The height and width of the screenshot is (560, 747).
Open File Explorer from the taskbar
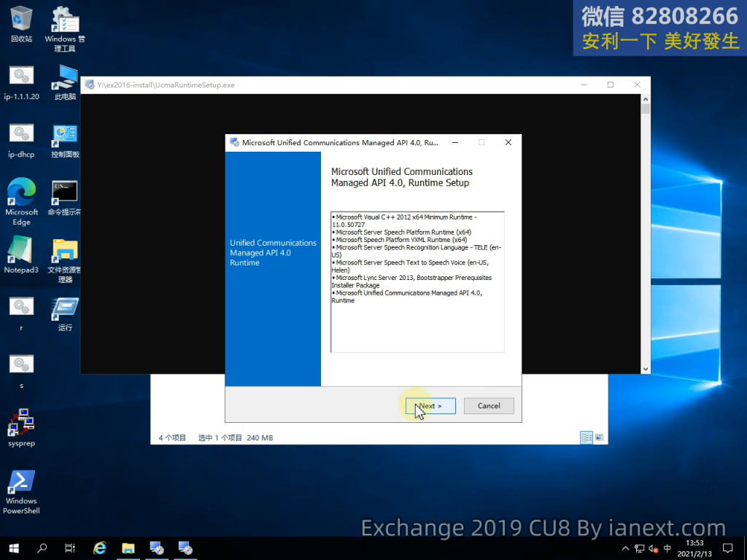(128, 548)
